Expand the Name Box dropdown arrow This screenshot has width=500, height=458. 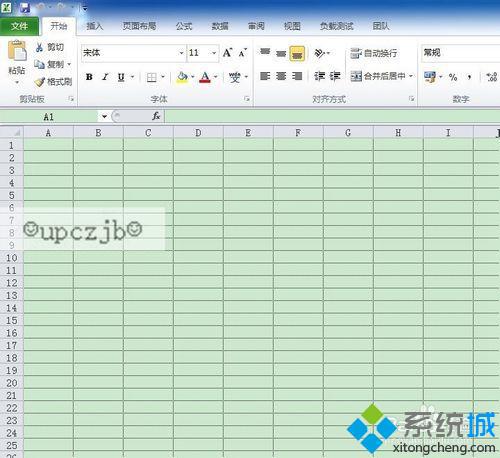click(x=104, y=116)
